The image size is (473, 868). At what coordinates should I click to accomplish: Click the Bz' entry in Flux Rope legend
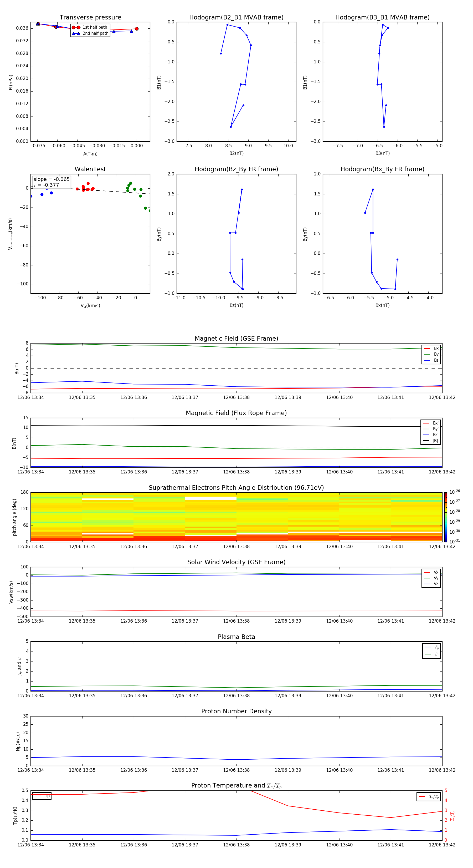[x=431, y=435]
